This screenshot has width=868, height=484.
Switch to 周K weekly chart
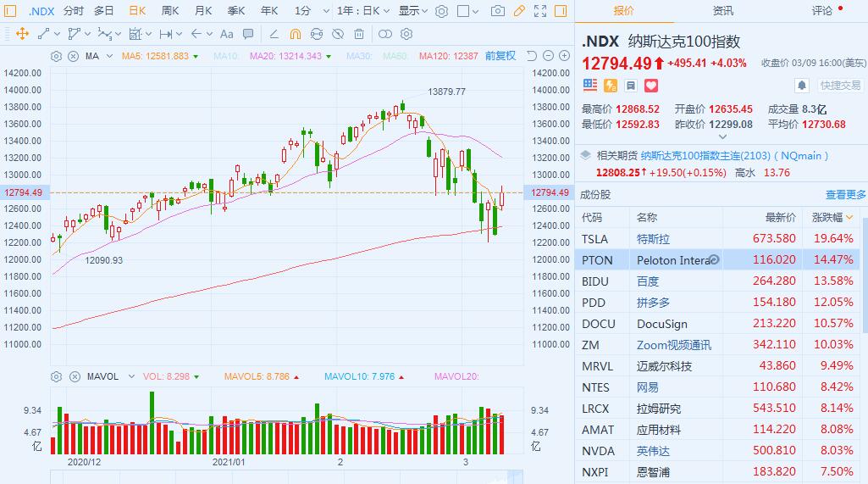coord(170,11)
